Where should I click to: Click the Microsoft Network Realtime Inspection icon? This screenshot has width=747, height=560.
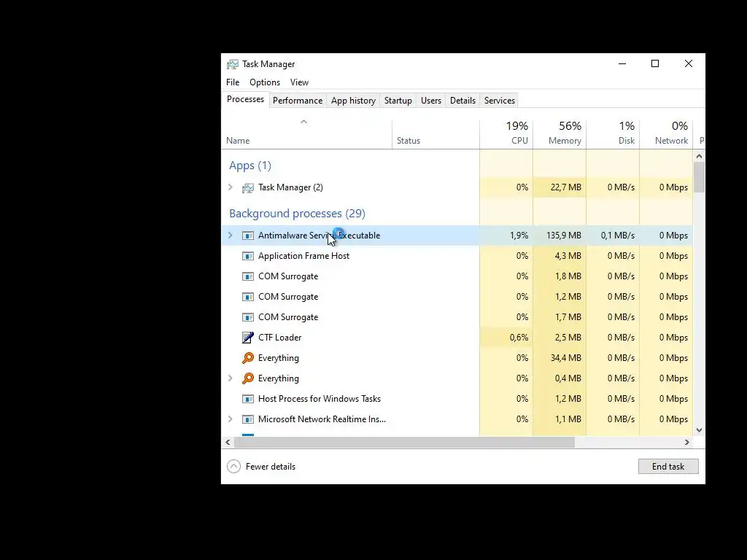click(x=248, y=419)
